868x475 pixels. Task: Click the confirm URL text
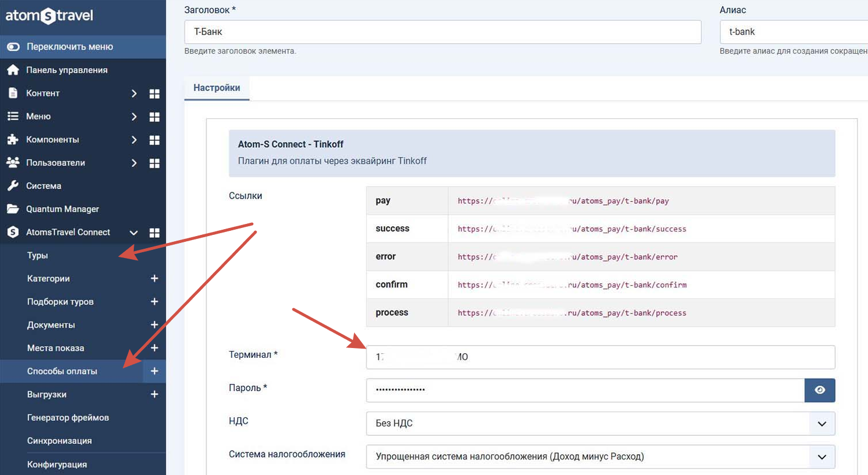click(572, 285)
